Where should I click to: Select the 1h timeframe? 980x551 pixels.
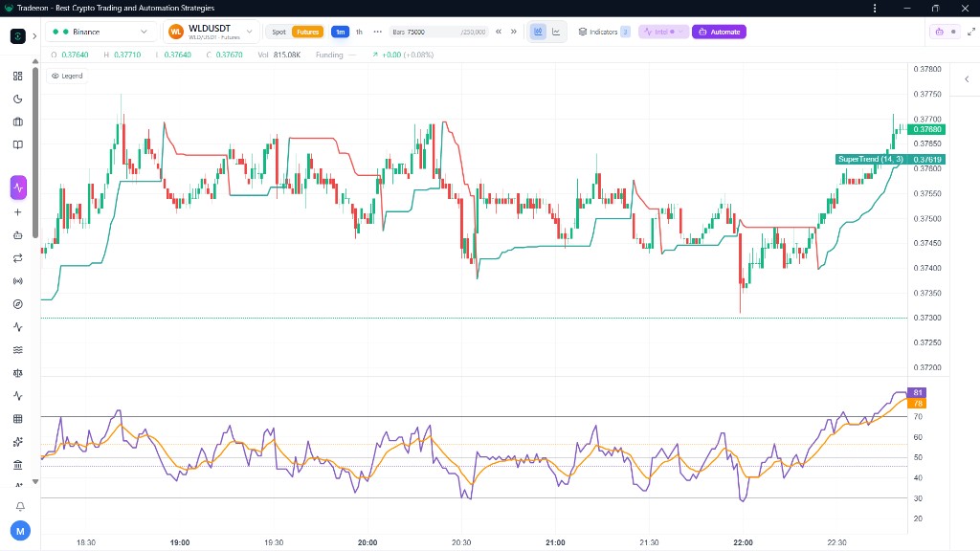(359, 32)
